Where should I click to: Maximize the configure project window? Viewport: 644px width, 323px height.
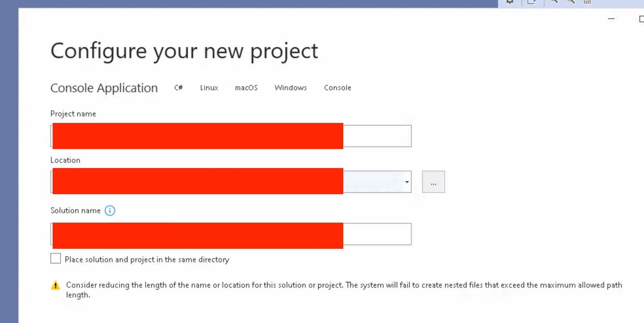point(641,19)
